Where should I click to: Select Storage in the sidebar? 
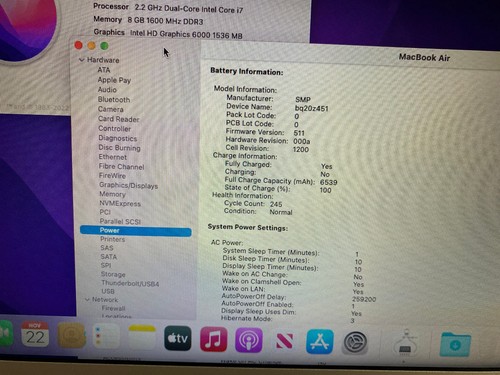(x=113, y=274)
